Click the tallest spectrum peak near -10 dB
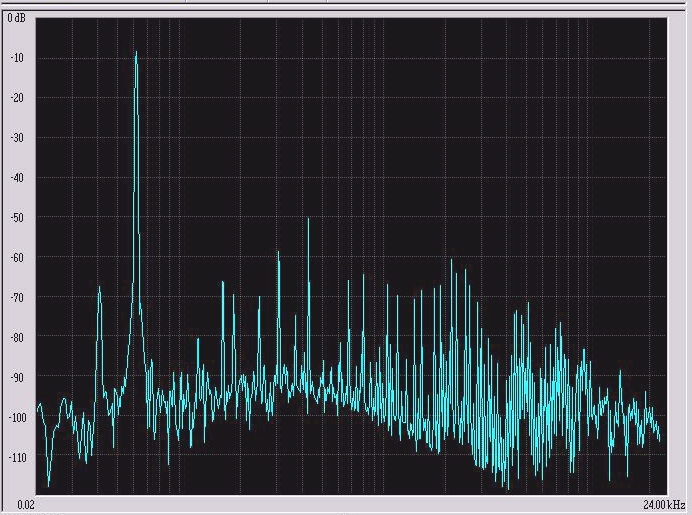This screenshot has width=692, height=515. [136, 53]
